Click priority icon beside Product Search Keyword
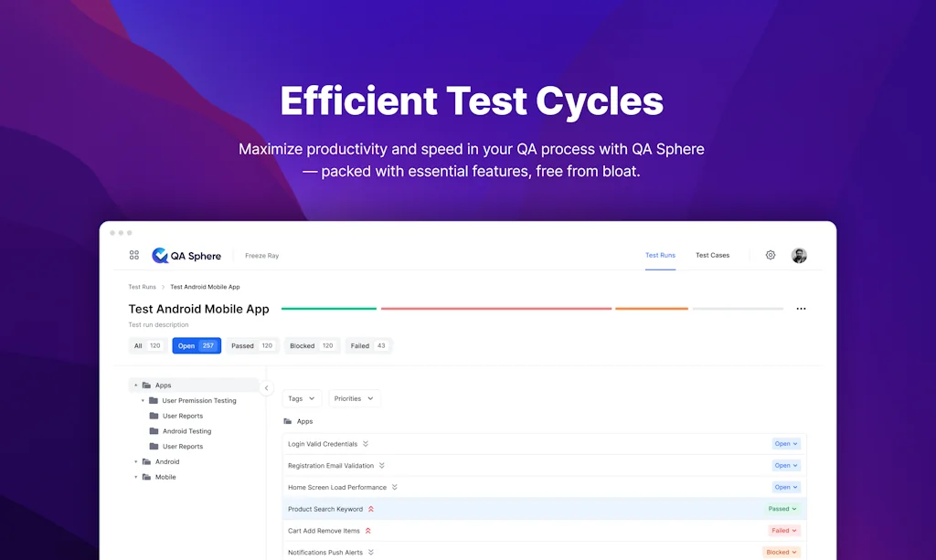The height and width of the screenshot is (560, 936). (x=371, y=509)
